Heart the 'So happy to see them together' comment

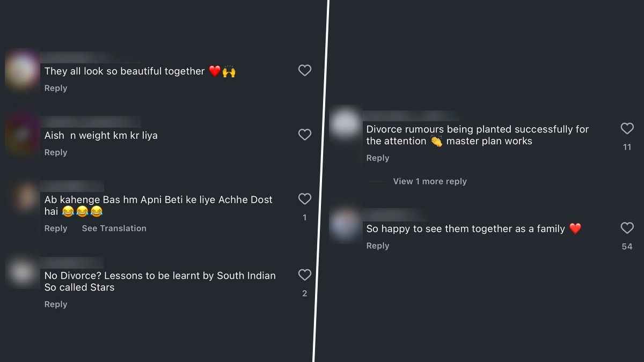click(627, 228)
